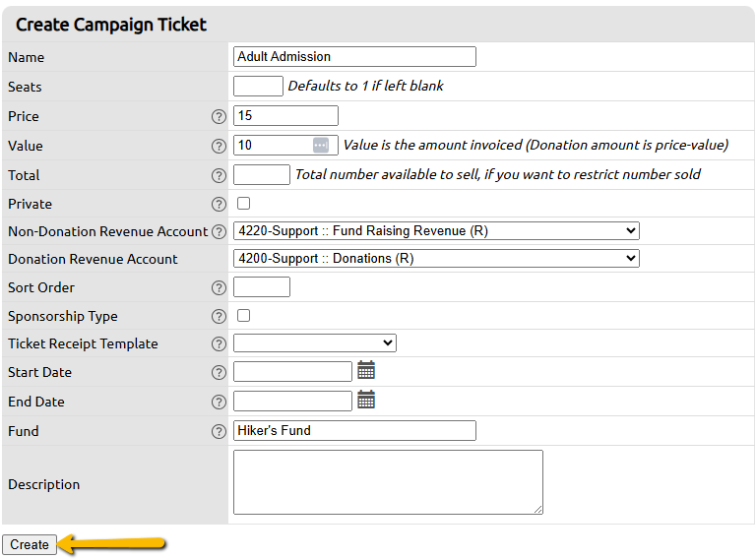Open the End Date calendar picker
This screenshot has height=559, width=756.
click(366, 400)
